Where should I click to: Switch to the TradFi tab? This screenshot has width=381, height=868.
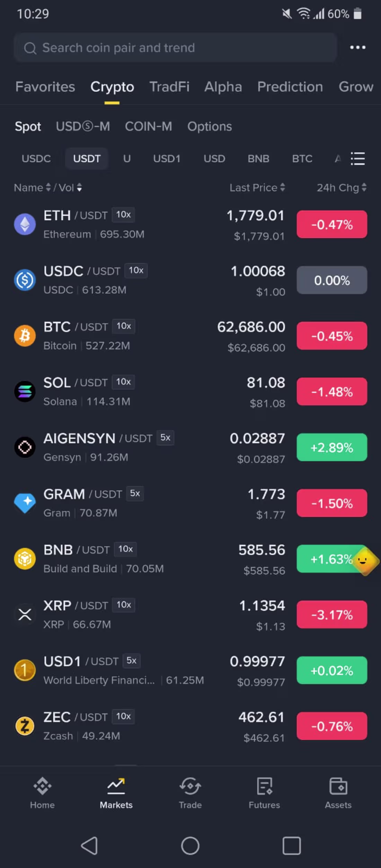169,87
